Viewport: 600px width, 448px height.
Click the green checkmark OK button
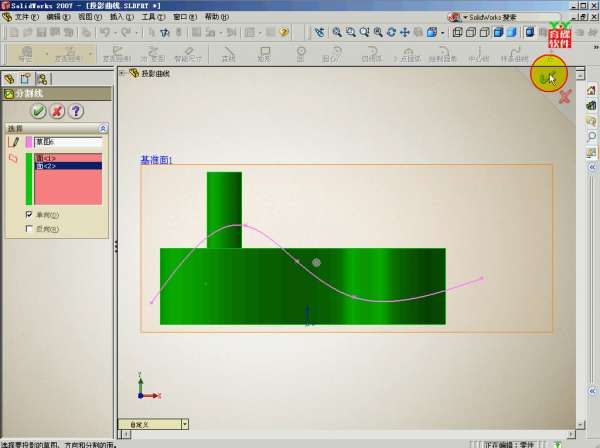point(39,111)
